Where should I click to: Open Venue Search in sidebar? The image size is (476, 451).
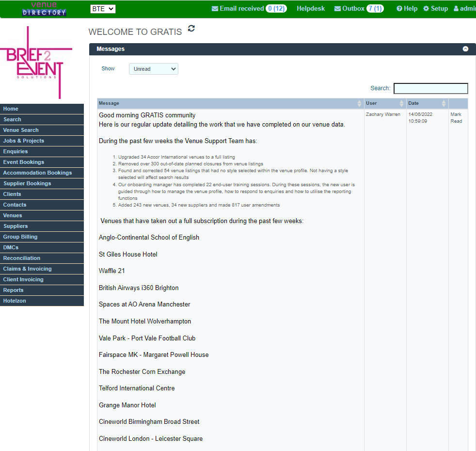coord(42,130)
